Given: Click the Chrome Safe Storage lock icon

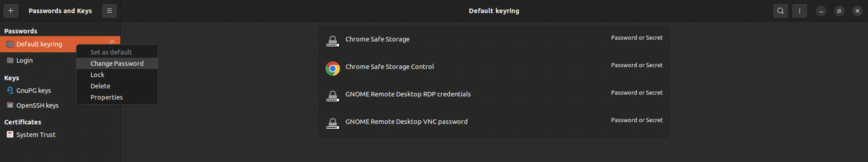Looking at the screenshot, I should pos(332,41).
